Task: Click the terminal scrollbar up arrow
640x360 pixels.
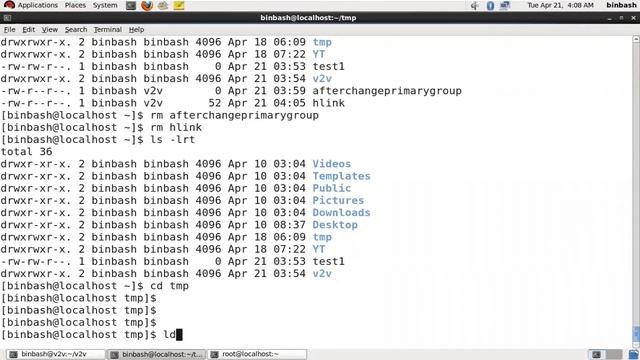Action: [x=636, y=39]
